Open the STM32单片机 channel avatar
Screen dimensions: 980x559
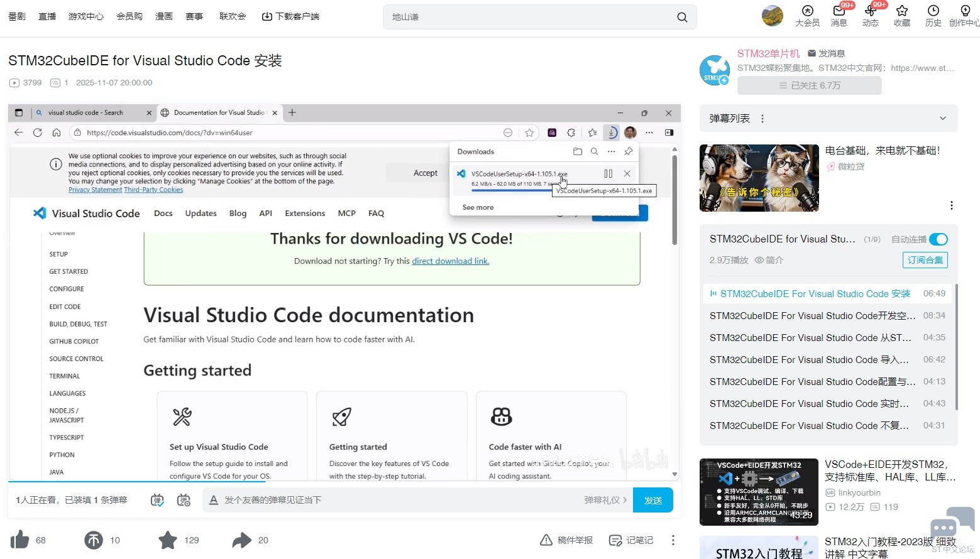pyautogui.click(x=715, y=70)
